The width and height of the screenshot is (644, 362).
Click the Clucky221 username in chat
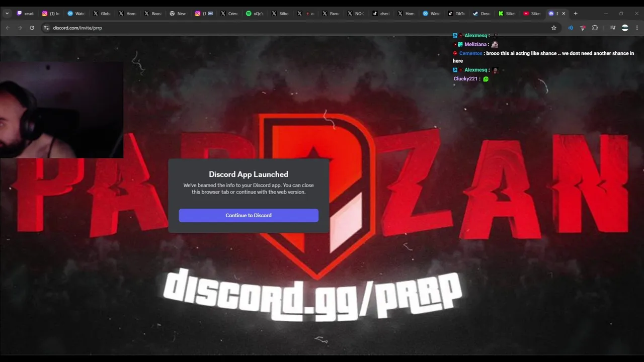pyautogui.click(x=465, y=79)
